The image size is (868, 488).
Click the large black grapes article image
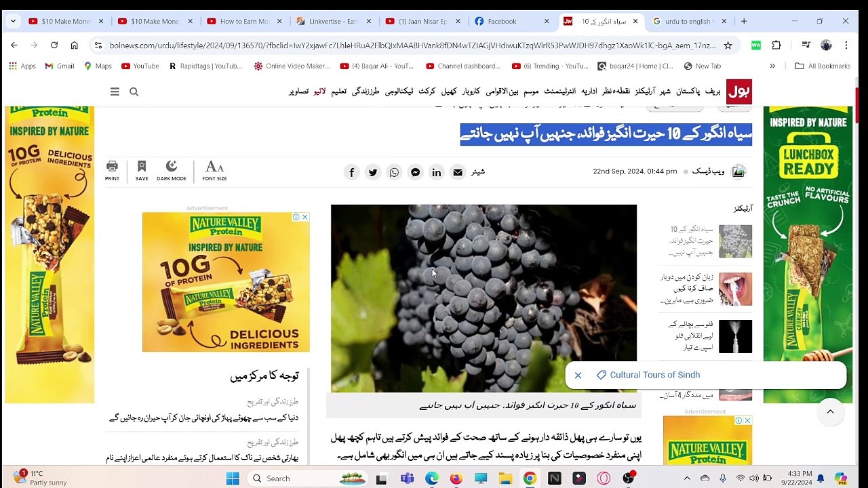coord(484,298)
